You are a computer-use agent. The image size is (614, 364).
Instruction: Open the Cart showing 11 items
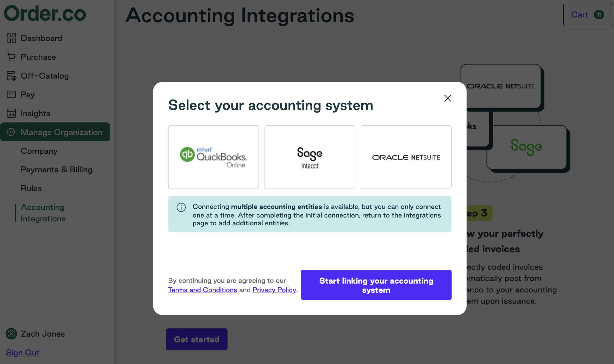[x=587, y=15]
